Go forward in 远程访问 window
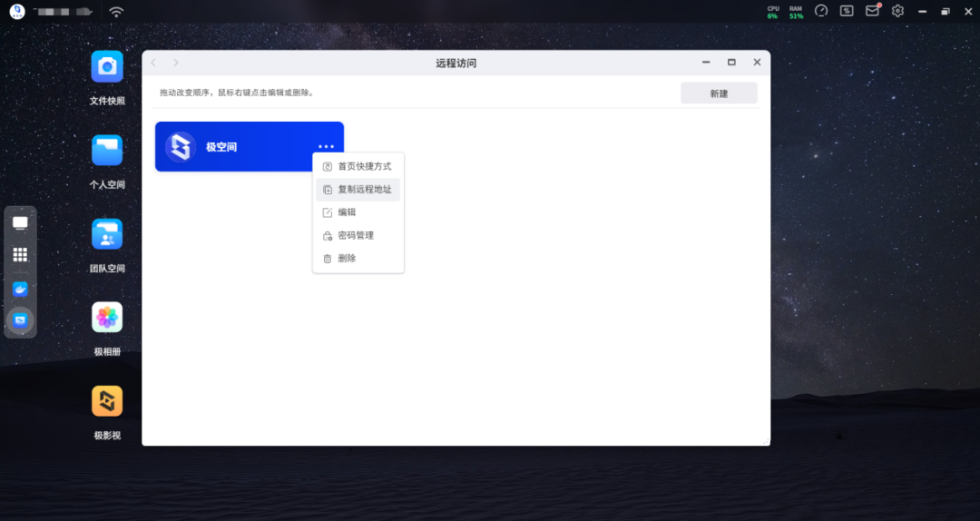 click(x=176, y=63)
